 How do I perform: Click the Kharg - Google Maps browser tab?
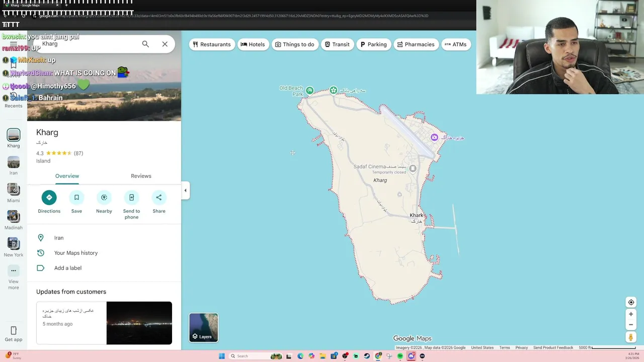coord(31,5)
